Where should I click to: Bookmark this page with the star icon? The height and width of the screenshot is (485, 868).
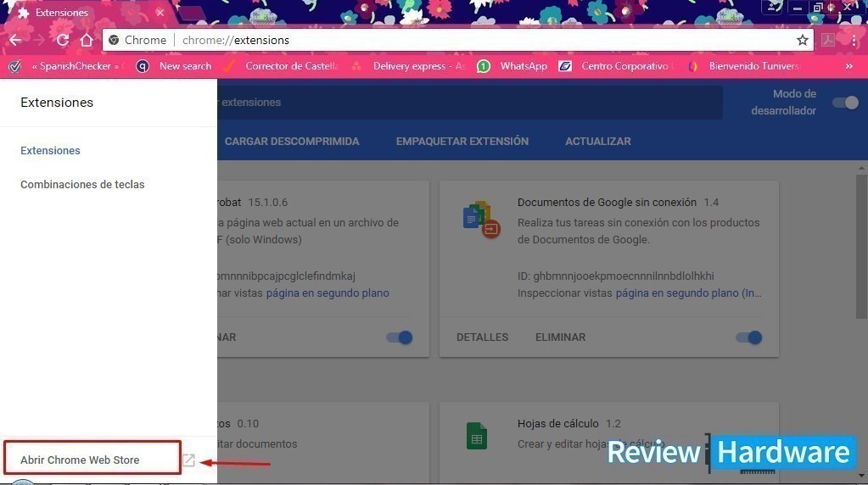[802, 40]
